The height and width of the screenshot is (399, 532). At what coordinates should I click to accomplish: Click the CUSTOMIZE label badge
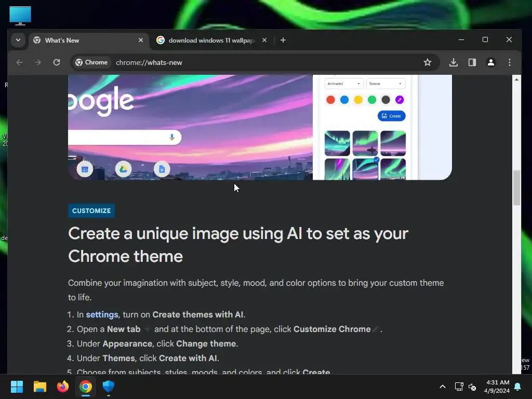pos(91,211)
